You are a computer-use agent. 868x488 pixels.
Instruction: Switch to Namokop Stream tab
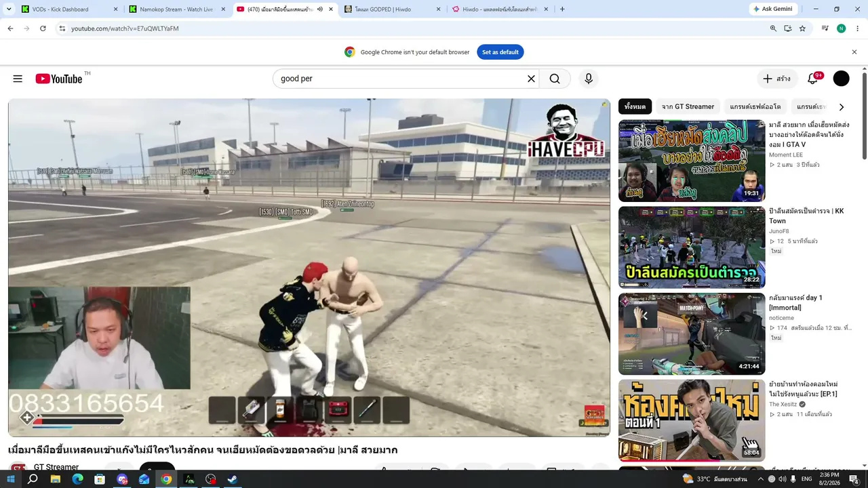[176, 9]
